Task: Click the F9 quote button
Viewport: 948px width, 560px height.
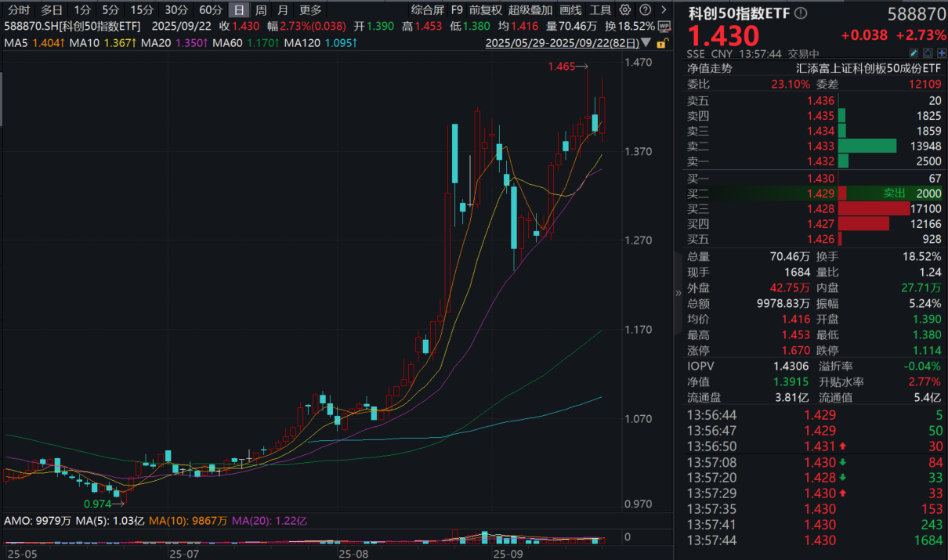Action: coord(456,10)
